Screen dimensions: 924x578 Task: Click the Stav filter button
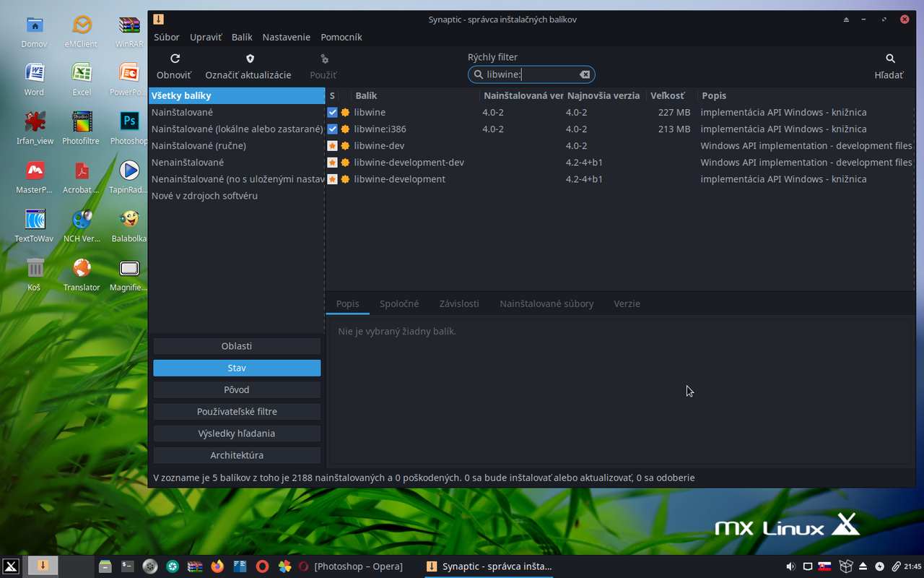click(x=237, y=368)
